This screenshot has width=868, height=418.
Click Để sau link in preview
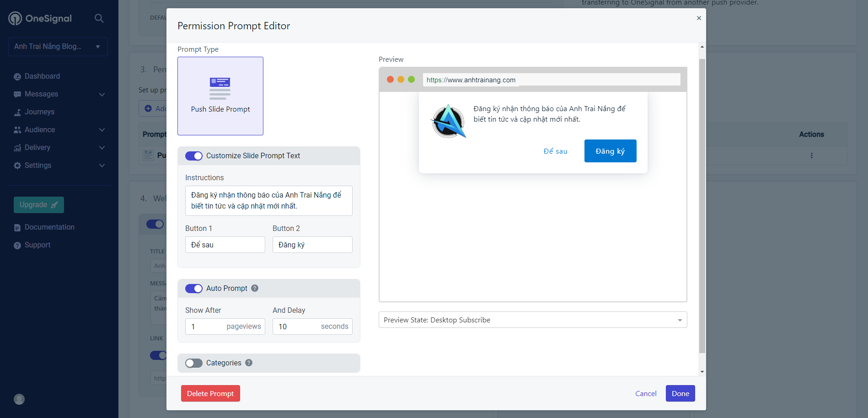click(555, 151)
